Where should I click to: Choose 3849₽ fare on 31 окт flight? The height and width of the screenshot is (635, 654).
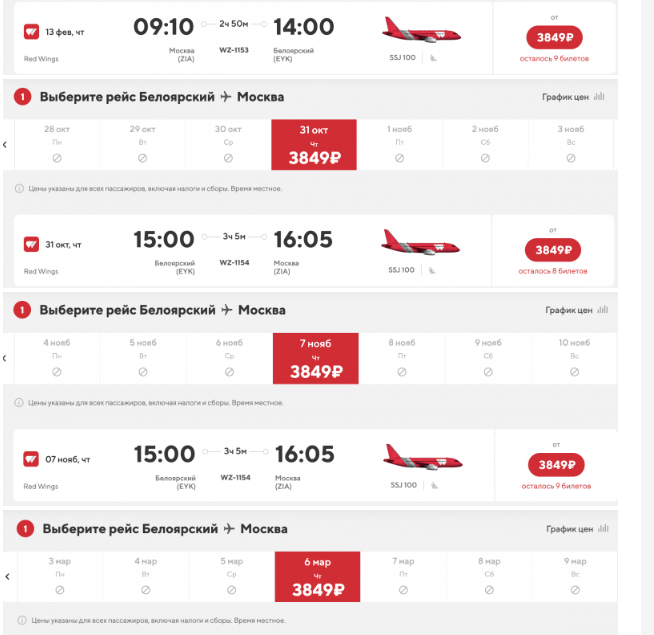[x=553, y=250]
